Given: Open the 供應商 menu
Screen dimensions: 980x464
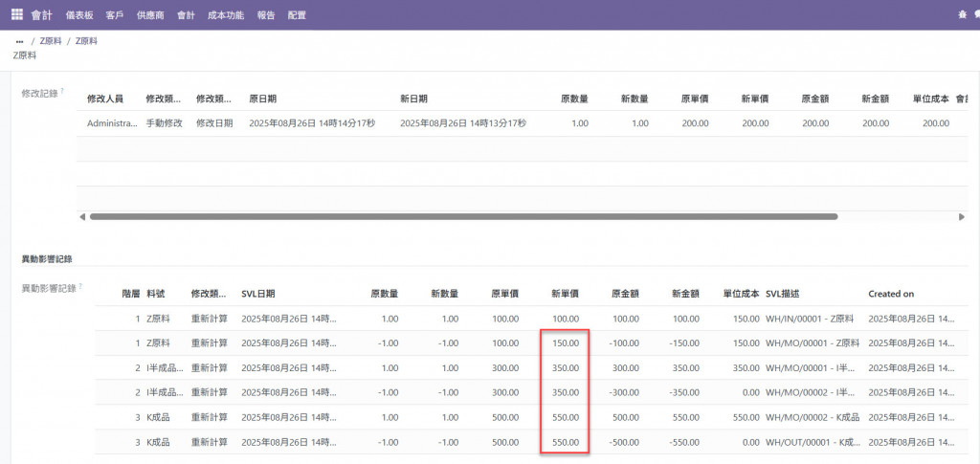Looking at the screenshot, I should point(150,15).
